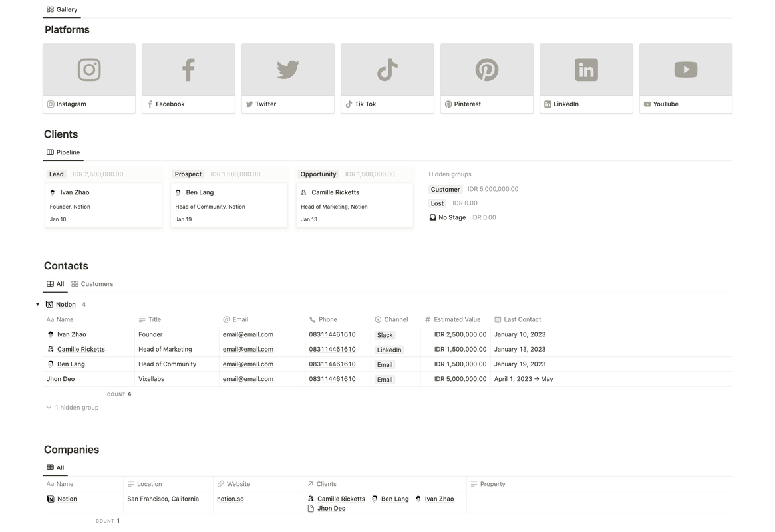Screen dimensions: 775x532
Task: Open the Jhon Deo page link in Companies
Action: pos(327,509)
